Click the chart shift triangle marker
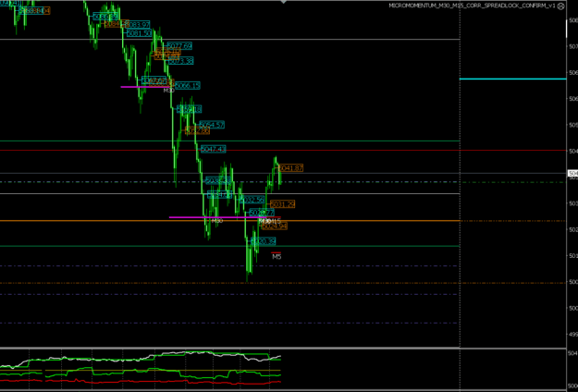This screenshot has height=392, width=578. pos(283,2)
